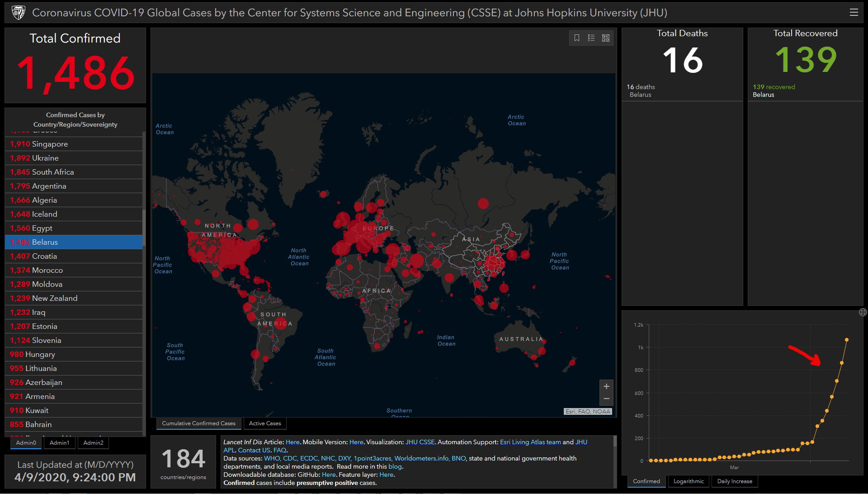Image resolution: width=868 pixels, height=494 pixels.
Task: Switch list to Admin1 level
Action: click(59, 443)
